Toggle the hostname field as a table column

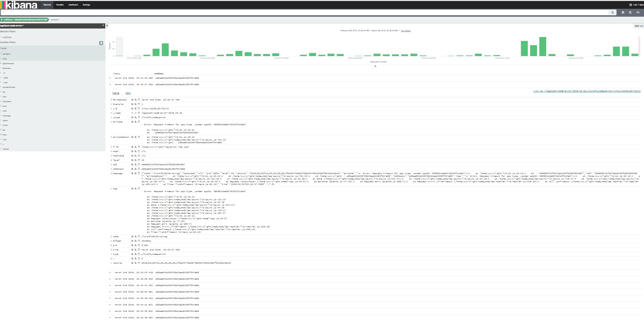[139, 155]
